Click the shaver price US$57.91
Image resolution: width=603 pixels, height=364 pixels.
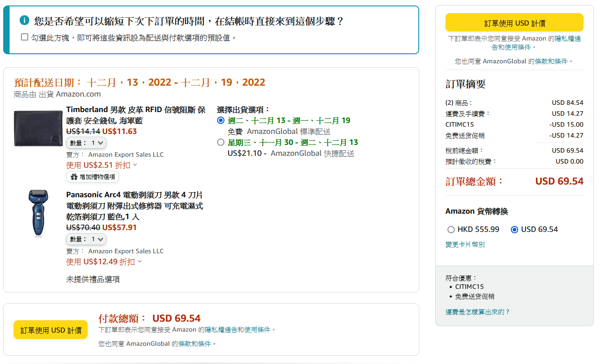[120, 227]
